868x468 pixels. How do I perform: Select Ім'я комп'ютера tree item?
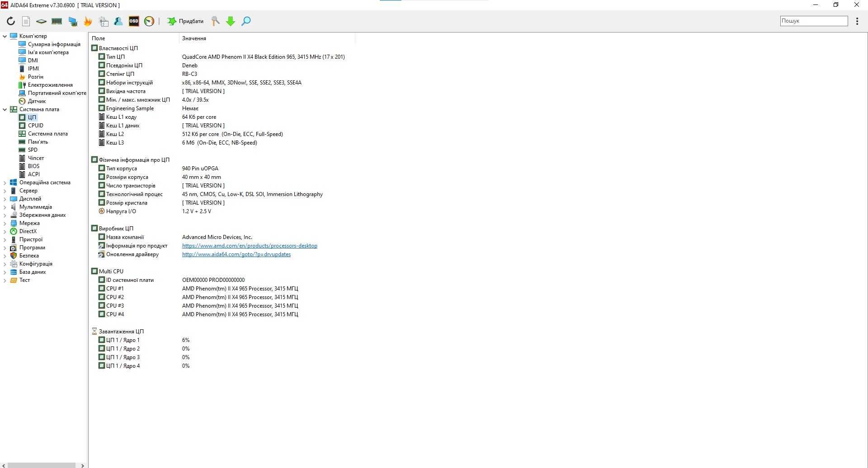(x=48, y=52)
